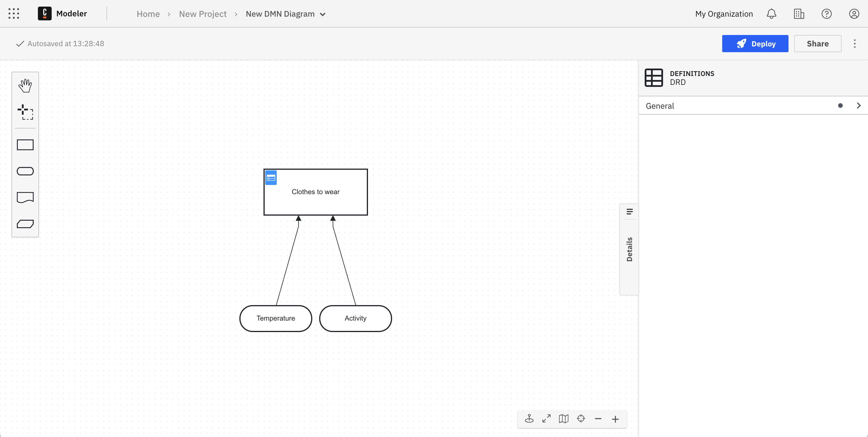Image resolution: width=868 pixels, height=437 pixels.
Task: Open the user account menu
Action: [x=854, y=13]
